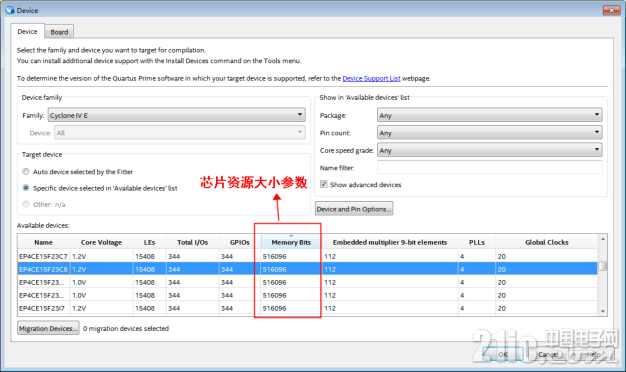Close the Device dialog window
Viewport: 626px width, 372px height.
[611, 10]
